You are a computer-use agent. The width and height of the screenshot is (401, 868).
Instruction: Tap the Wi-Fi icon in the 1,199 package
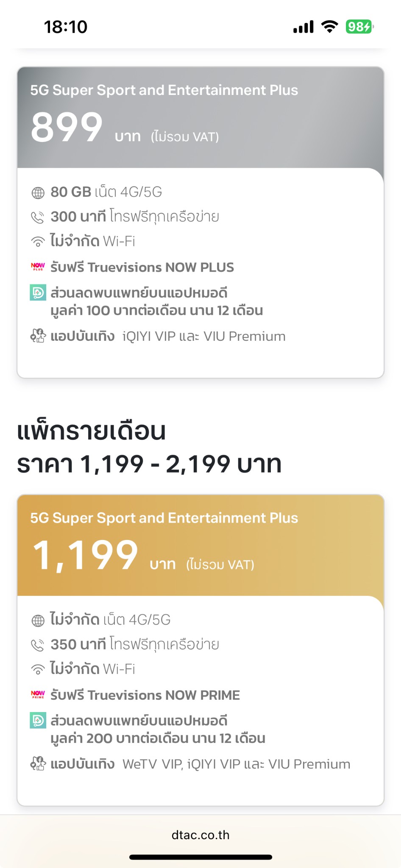38,670
